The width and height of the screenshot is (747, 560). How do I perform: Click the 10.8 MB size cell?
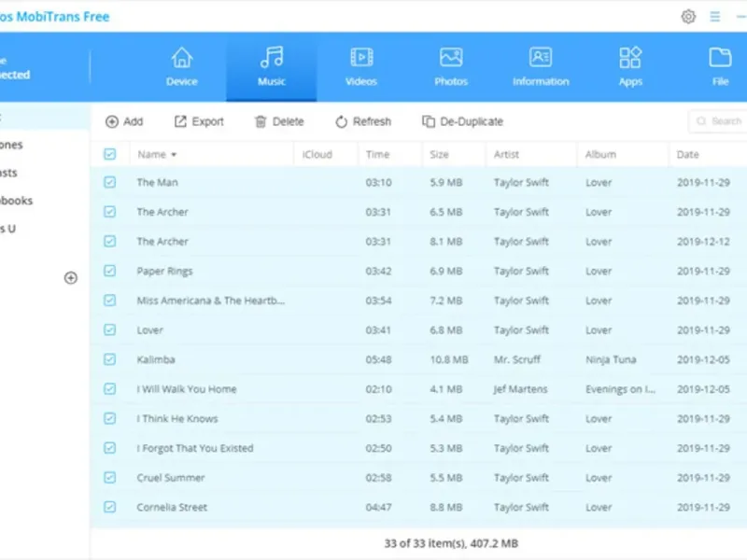click(449, 359)
